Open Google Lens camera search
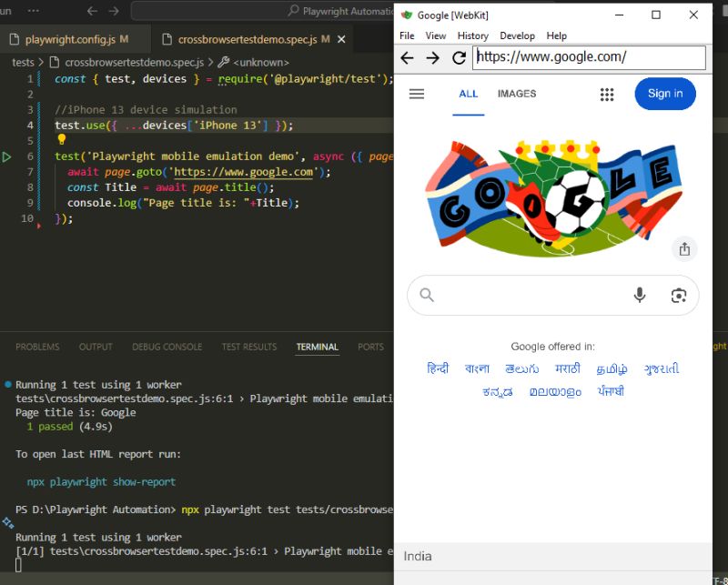Screen dimensions: 728x585 click(x=678, y=296)
